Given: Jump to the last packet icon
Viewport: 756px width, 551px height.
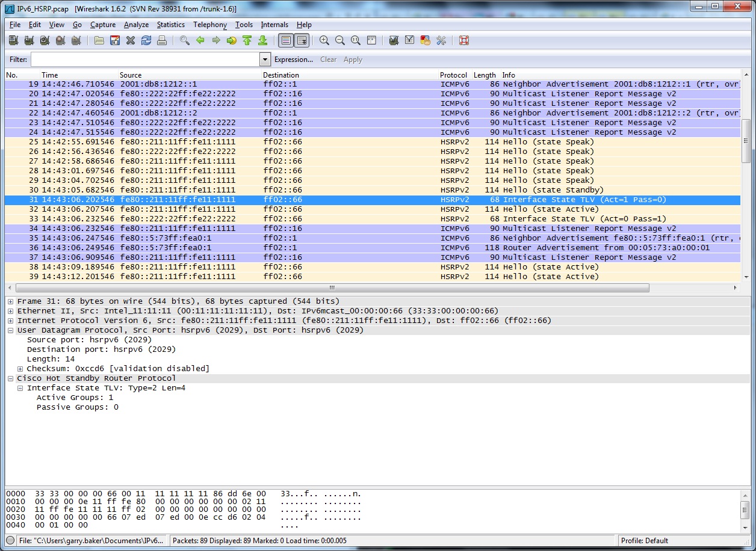Looking at the screenshot, I should point(263,40).
